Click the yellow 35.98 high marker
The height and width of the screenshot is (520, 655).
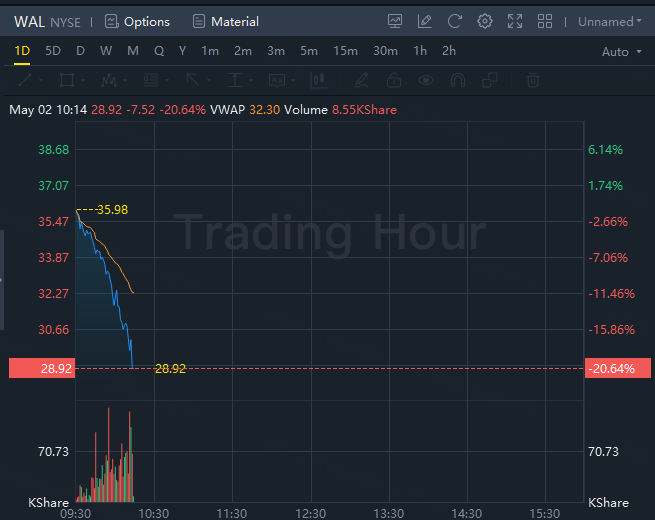coord(112,209)
